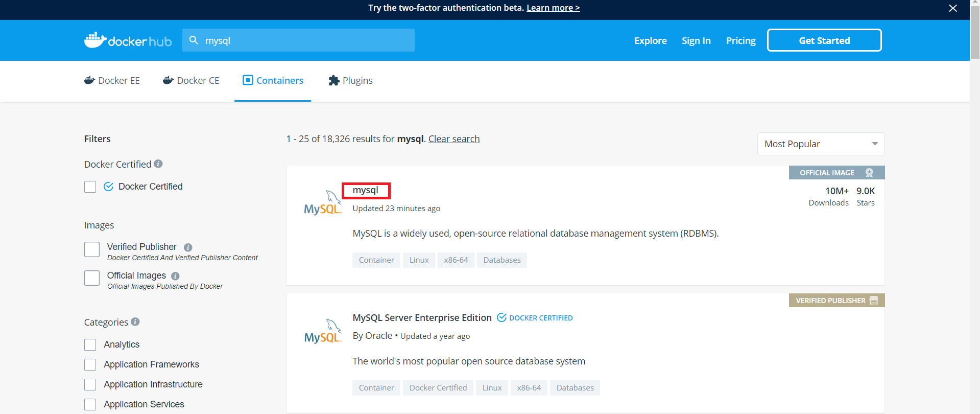Tick the Application Services checkbox
Image resolution: width=980 pixels, height=414 pixels.
click(x=90, y=405)
